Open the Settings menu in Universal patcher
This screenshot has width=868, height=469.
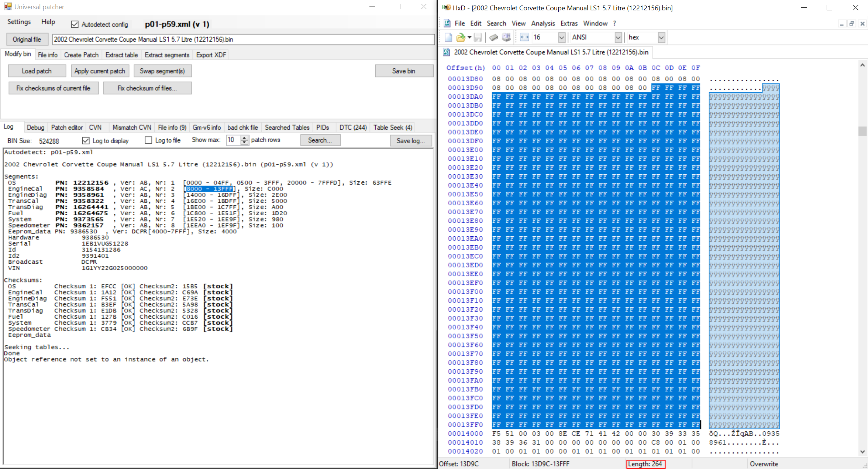(19, 22)
